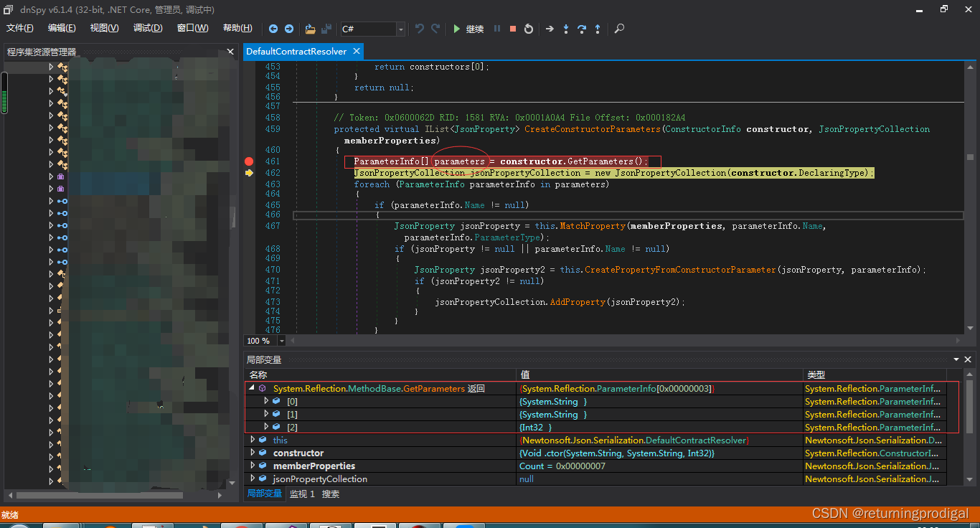Click the red Stop debugging icon
Screen dimensions: 980x528
[513, 29]
